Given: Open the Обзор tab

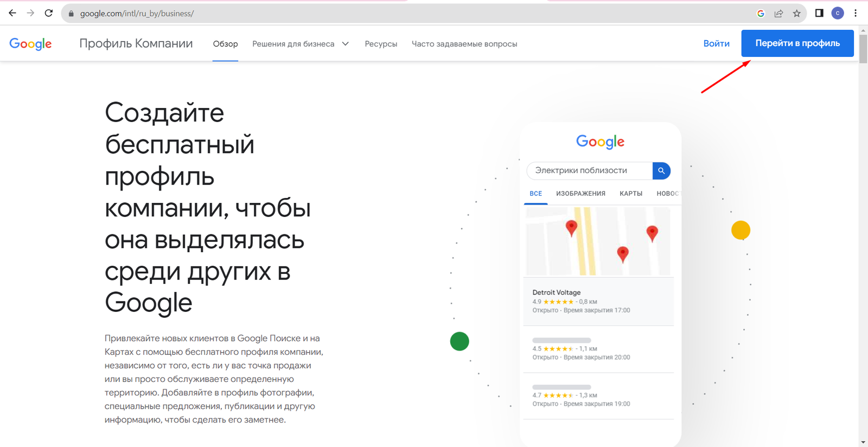Looking at the screenshot, I should click(225, 44).
